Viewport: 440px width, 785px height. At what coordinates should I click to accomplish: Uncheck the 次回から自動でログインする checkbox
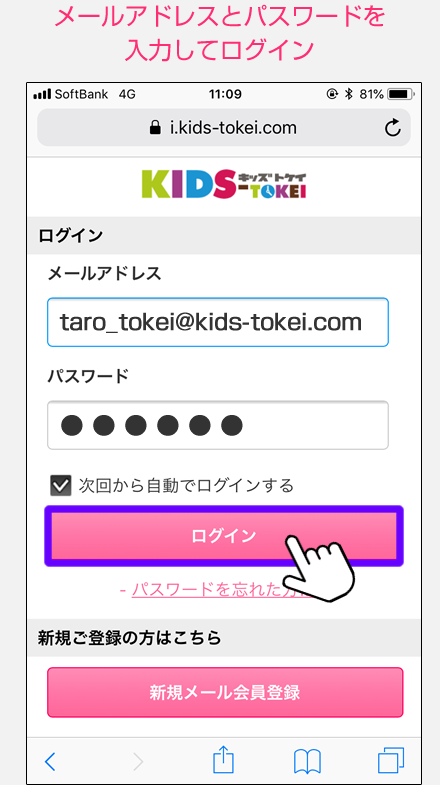point(61,485)
